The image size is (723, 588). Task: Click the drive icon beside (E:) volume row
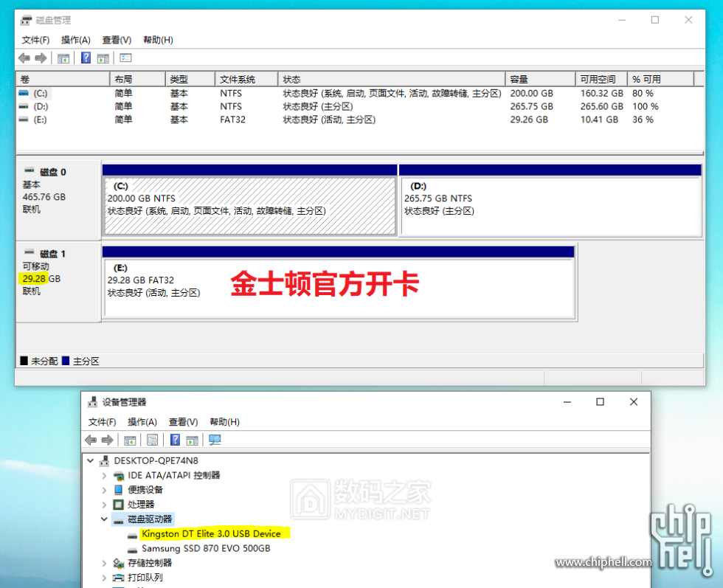pos(24,120)
